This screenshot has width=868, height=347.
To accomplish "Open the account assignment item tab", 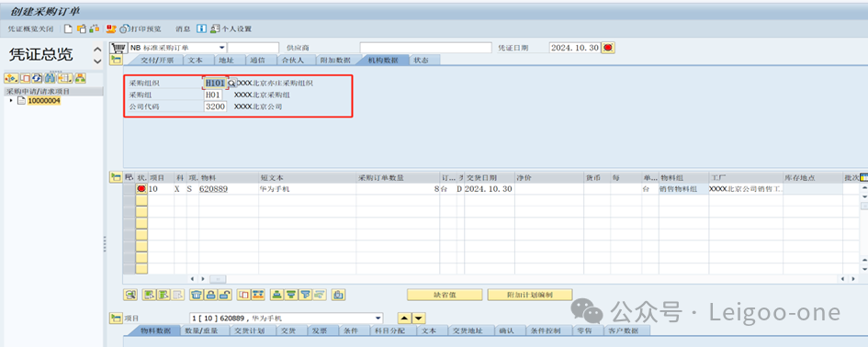I will point(387,331).
